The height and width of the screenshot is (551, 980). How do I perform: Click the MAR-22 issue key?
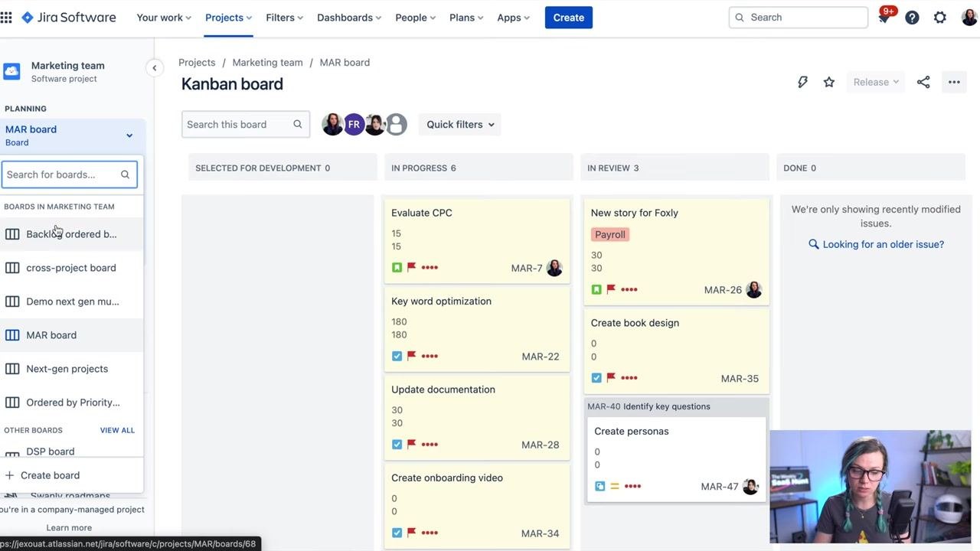click(541, 357)
